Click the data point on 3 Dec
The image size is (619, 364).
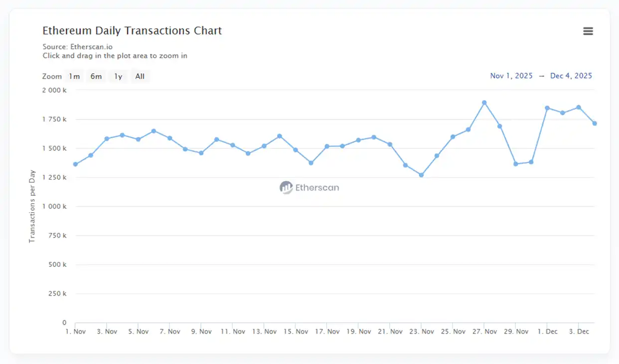[x=579, y=107]
